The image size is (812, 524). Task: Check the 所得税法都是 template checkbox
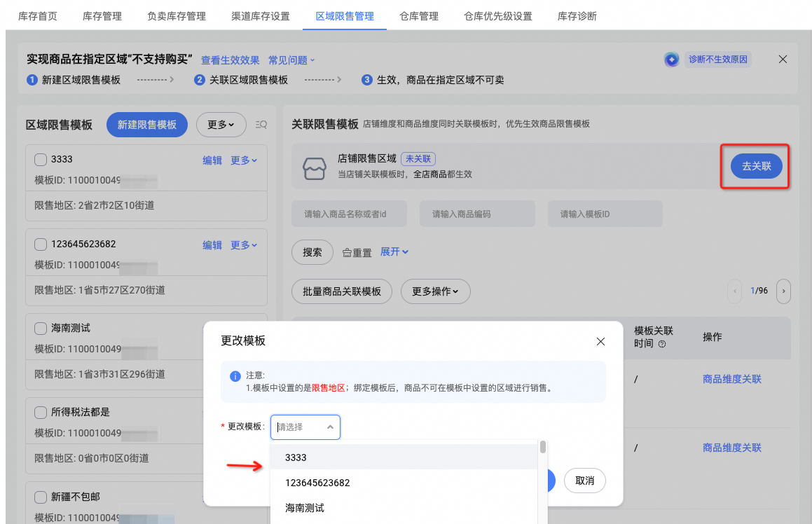click(x=41, y=413)
